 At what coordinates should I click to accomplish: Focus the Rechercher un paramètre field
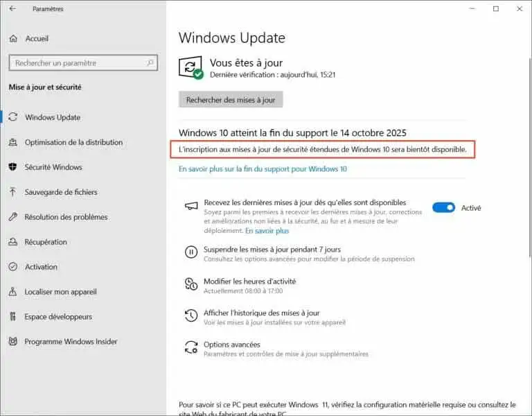coord(83,62)
